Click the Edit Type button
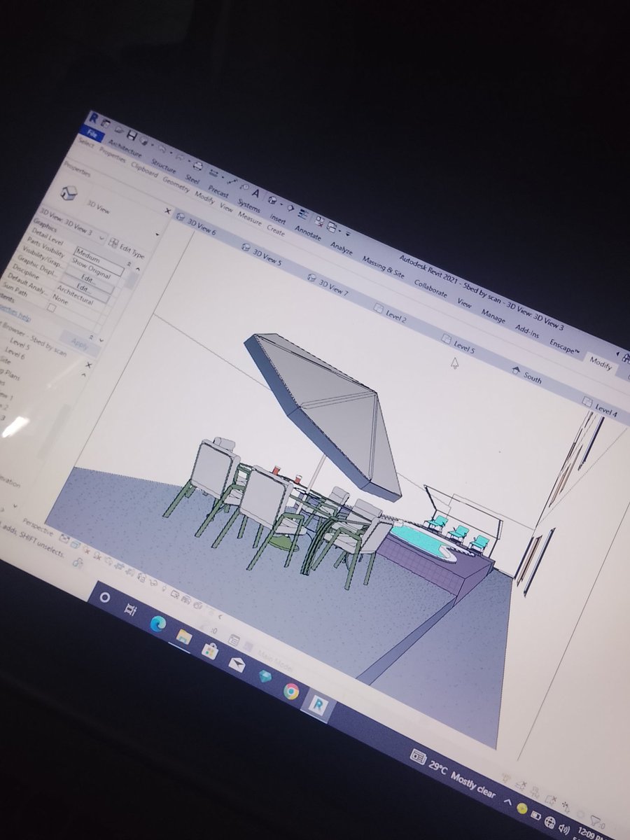 coord(128,248)
